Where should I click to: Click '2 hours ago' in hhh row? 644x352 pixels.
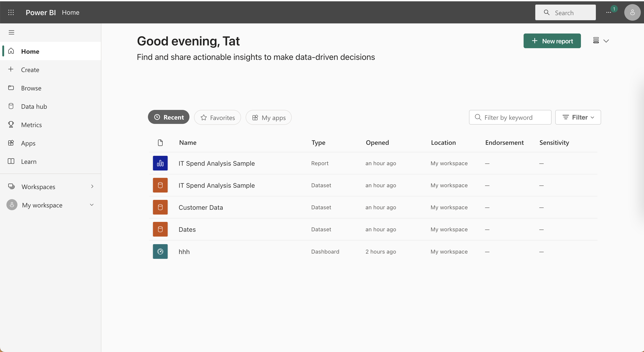(380, 251)
